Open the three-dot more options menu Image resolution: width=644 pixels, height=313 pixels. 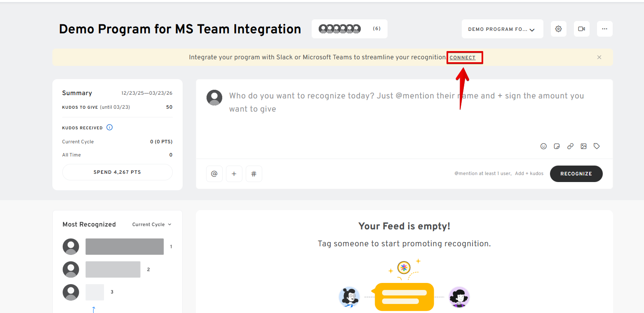pyautogui.click(x=604, y=29)
